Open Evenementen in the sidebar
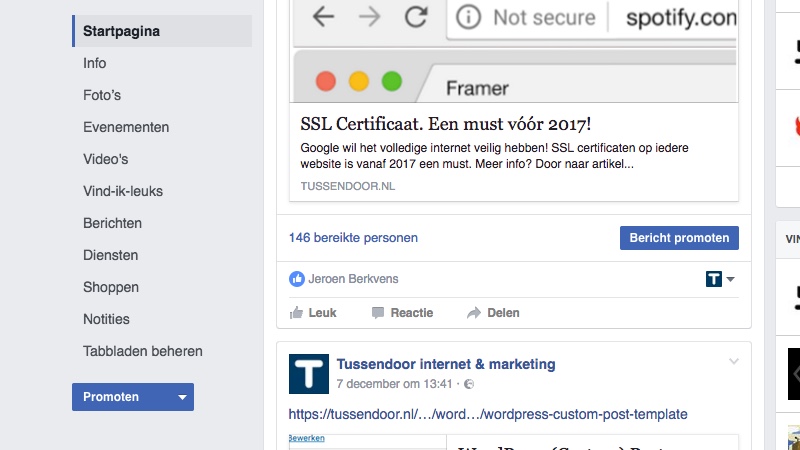 [126, 127]
